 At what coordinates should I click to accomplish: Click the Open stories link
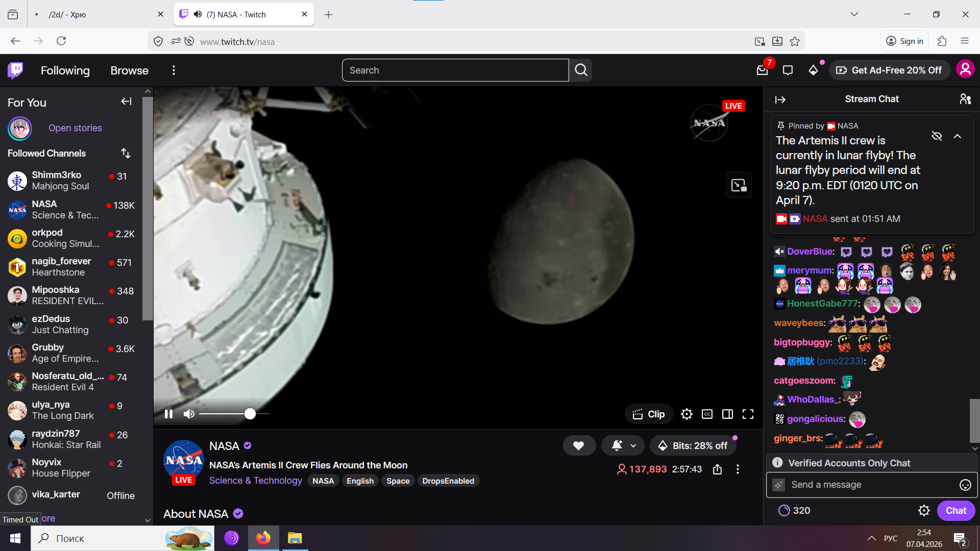[x=75, y=128]
